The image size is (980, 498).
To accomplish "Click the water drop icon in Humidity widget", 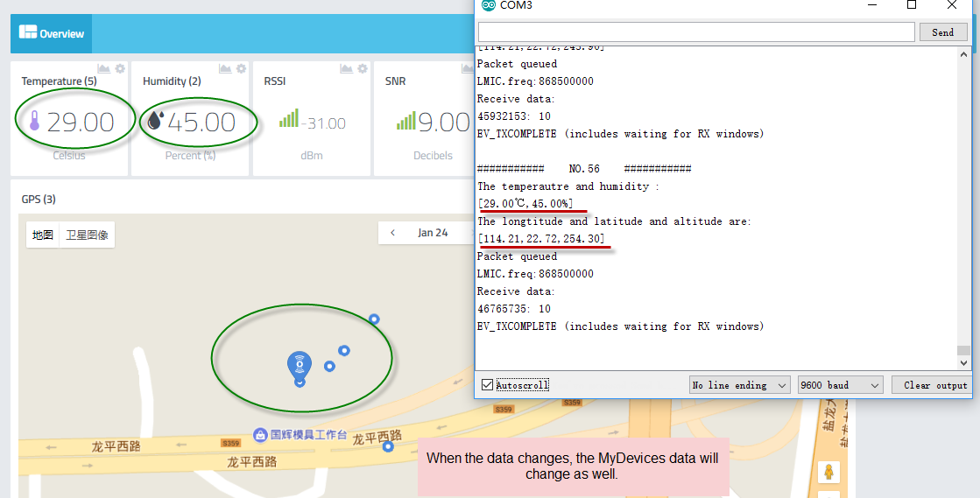I will click(x=155, y=121).
